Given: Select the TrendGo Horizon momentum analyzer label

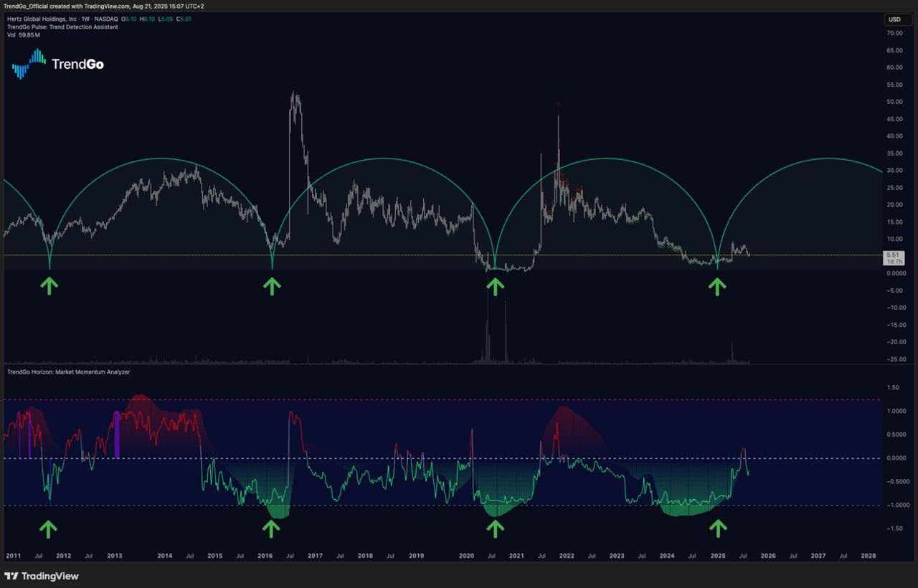Looking at the screenshot, I should 68,372.
